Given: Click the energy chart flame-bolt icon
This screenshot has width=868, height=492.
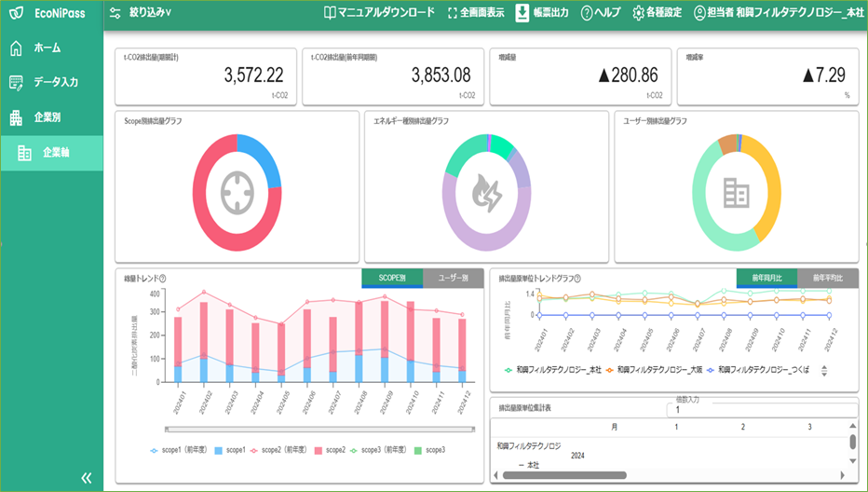Looking at the screenshot, I should (x=486, y=194).
